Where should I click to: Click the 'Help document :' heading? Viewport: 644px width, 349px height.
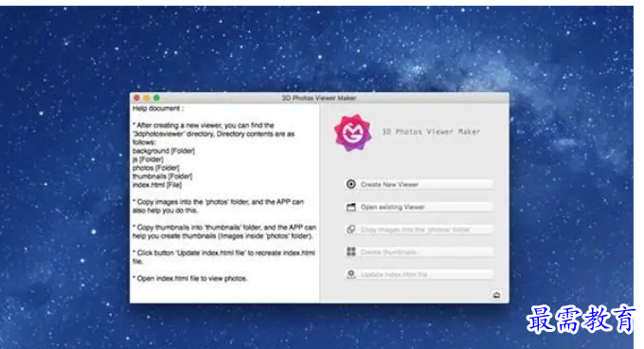coord(158,108)
